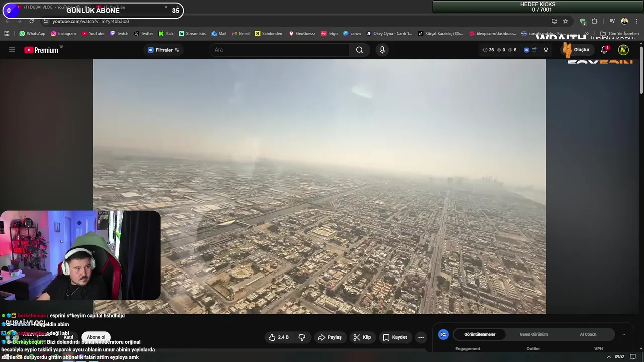Open the Oluştur create button

coord(577,50)
